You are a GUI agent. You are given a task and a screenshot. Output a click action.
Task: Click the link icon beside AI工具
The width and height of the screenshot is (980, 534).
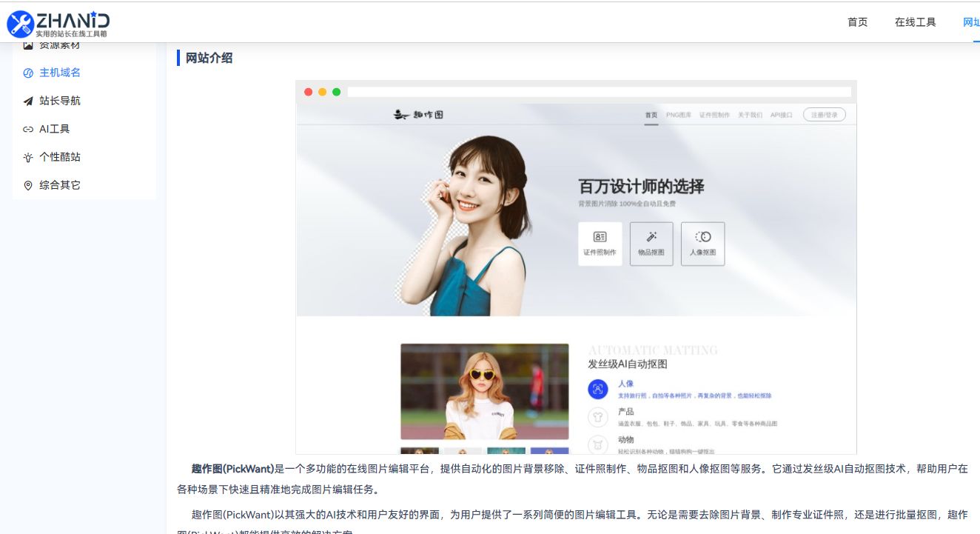(28, 129)
